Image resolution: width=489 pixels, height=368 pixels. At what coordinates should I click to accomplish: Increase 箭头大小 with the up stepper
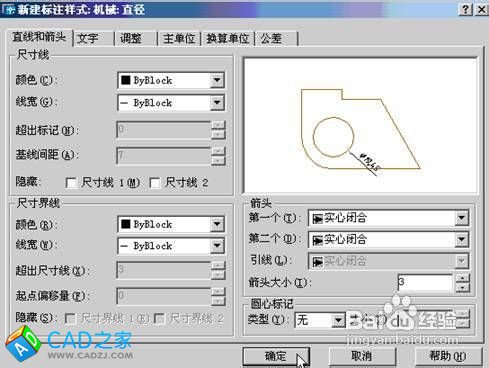pos(463,278)
